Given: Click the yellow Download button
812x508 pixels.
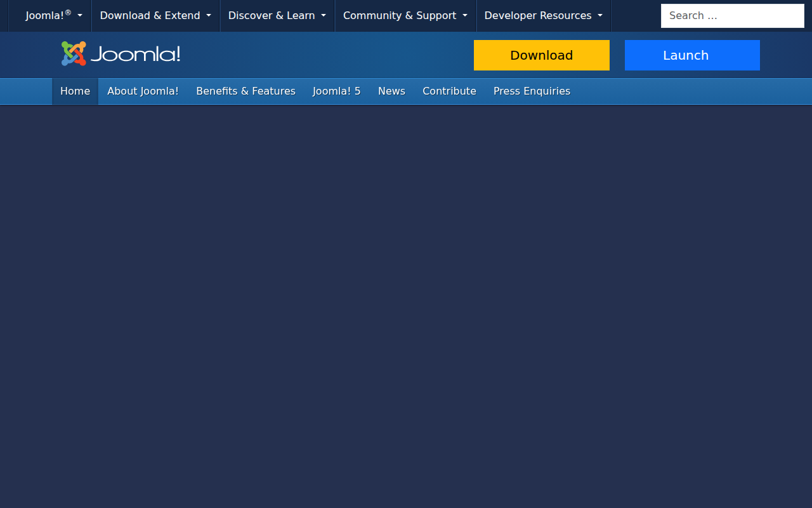Looking at the screenshot, I should 542,55.
